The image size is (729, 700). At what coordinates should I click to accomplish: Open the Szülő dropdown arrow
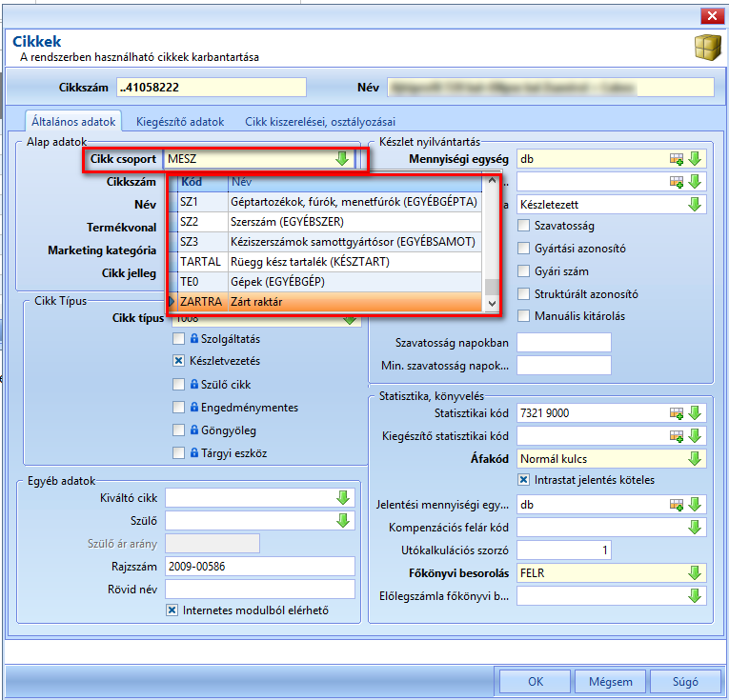[x=343, y=521]
